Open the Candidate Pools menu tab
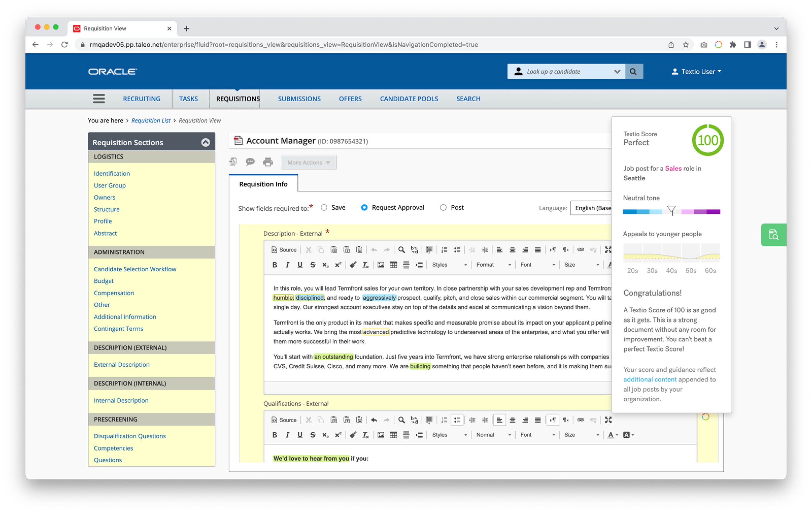This screenshot has width=812, height=513. point(409,99)
